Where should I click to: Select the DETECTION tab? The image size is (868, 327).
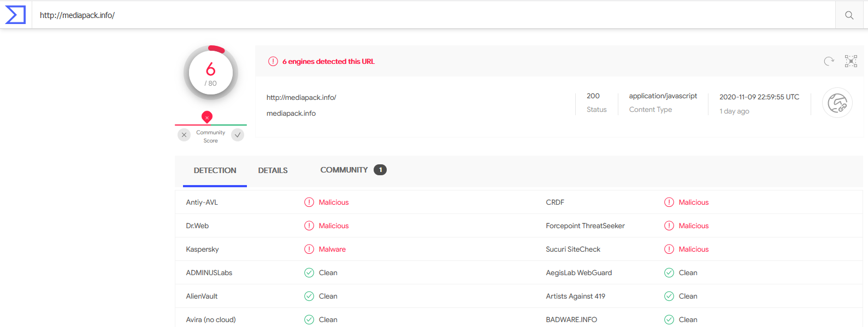(215, 170)
